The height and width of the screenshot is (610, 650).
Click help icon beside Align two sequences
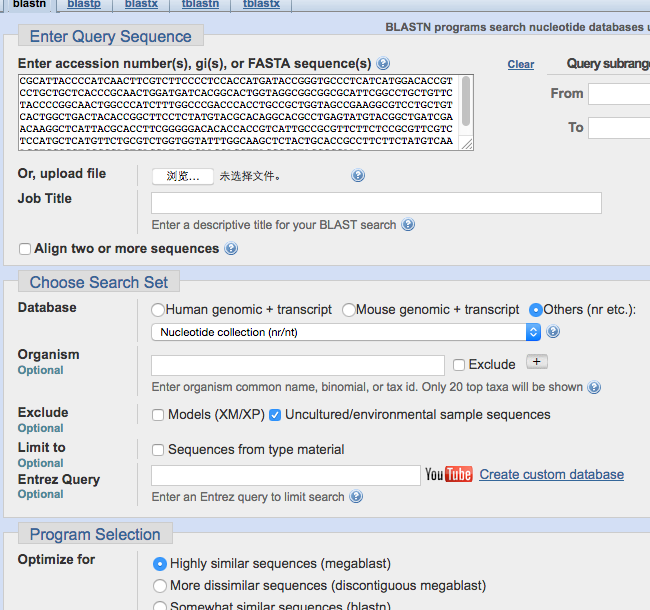232,249
